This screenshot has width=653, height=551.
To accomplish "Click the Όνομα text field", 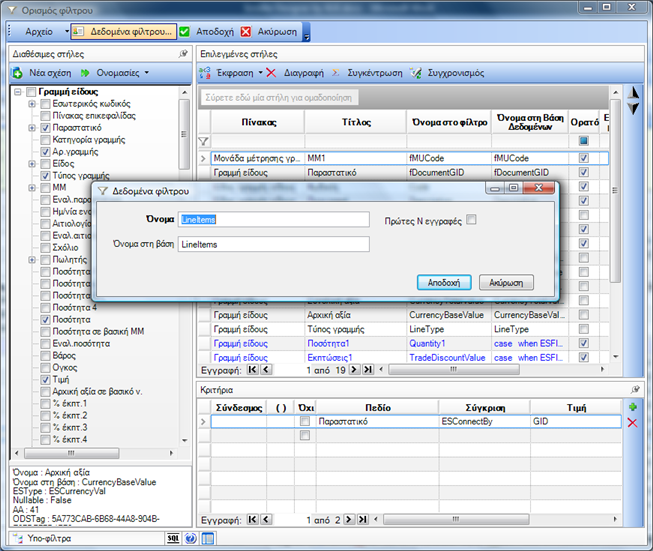I will coord(274,219).
